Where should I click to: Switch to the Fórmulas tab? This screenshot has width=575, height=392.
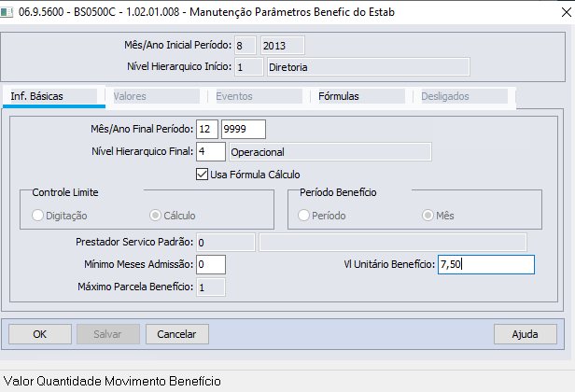(361, 96)
